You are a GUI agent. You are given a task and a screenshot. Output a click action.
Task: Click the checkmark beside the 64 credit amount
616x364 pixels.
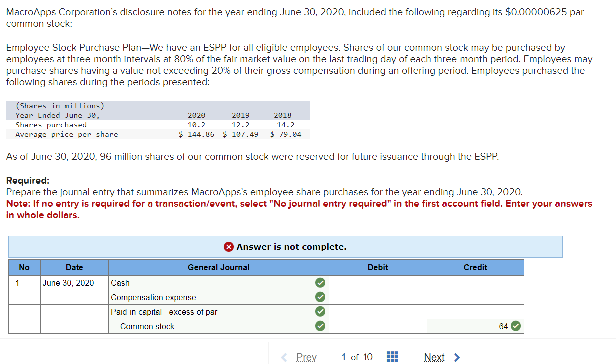point(515,326)
